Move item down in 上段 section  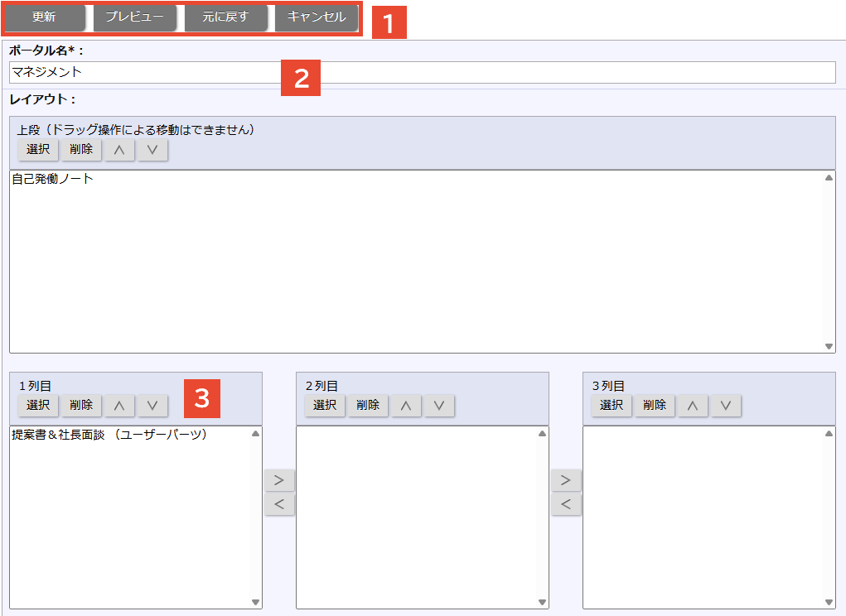pyautogui.click(x=152, y=150)
